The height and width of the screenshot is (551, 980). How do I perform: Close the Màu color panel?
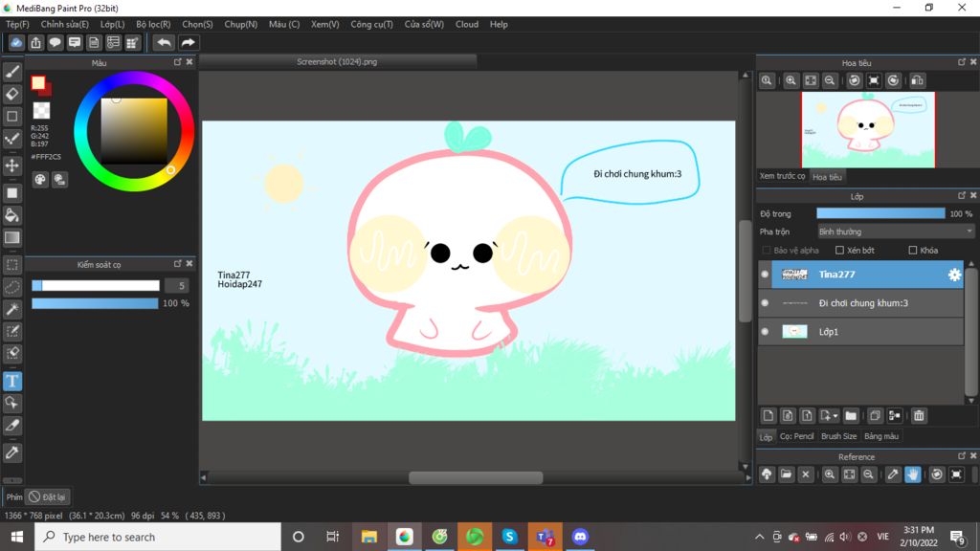(189, 62)
